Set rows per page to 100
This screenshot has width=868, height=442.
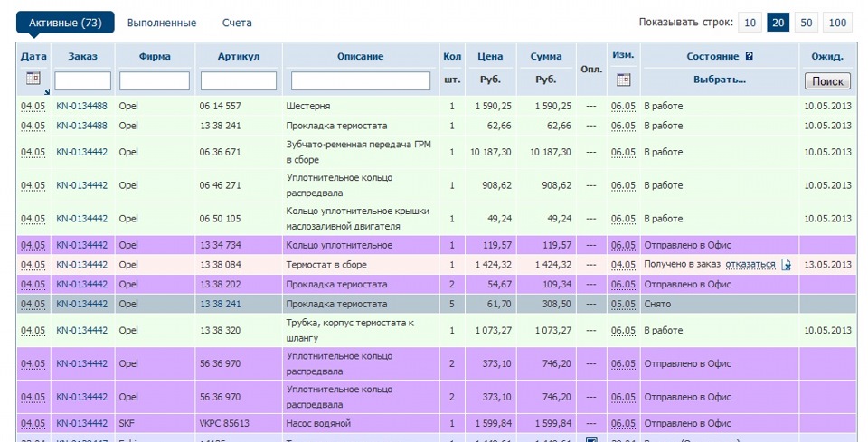pyautogui.click(x=837, y=23)
